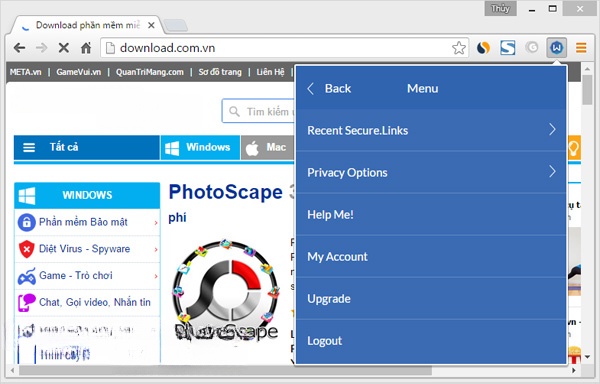600x384 pixels.
Task: Switch to the Mac tab
Action: (x=268, y=147)
